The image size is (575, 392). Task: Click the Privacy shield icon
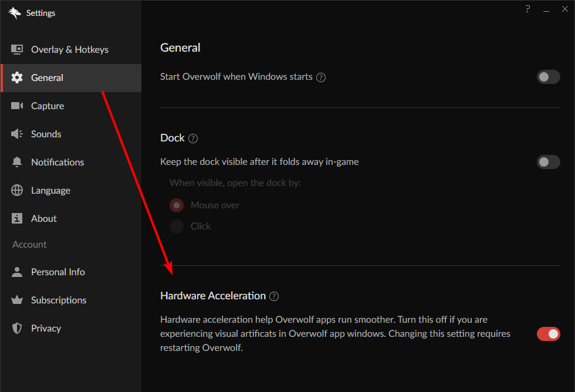17,328
